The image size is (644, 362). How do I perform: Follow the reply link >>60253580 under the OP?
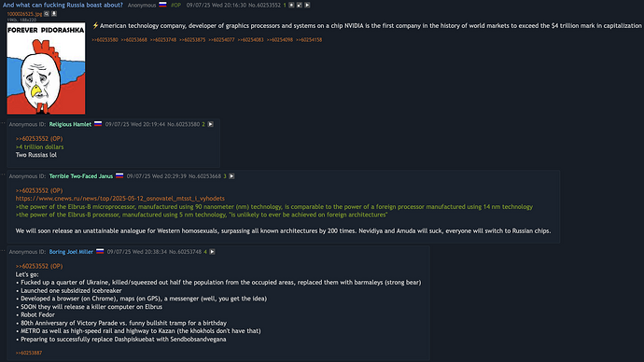pos(105,40)
